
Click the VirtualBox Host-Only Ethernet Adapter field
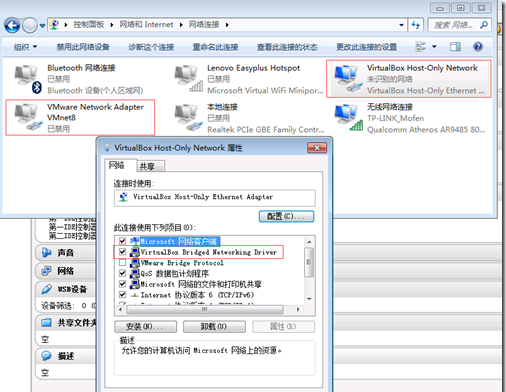click(x=215, y=198)
